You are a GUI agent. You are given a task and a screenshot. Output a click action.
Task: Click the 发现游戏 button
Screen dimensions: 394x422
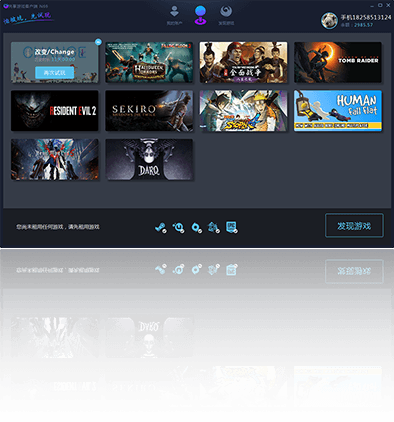click(x=354, y=226)
